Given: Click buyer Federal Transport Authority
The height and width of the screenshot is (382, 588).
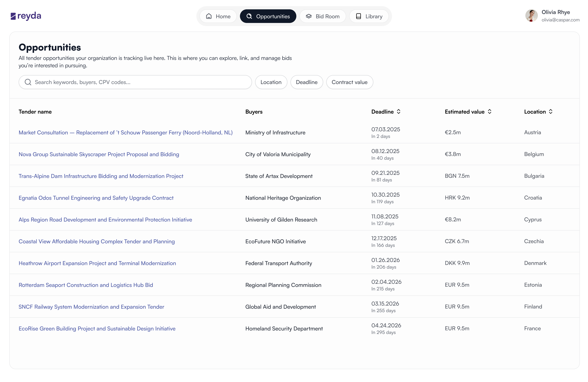Looking at the screenshot, I should 279,263.
